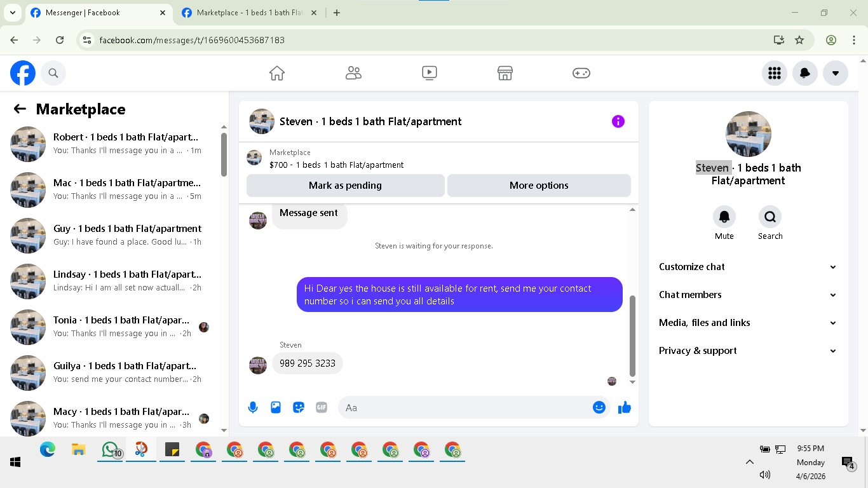This screenshot has height=488, width=868.
Task: Switch to the Marketplace browser tab
Action: tap(249, 13)
